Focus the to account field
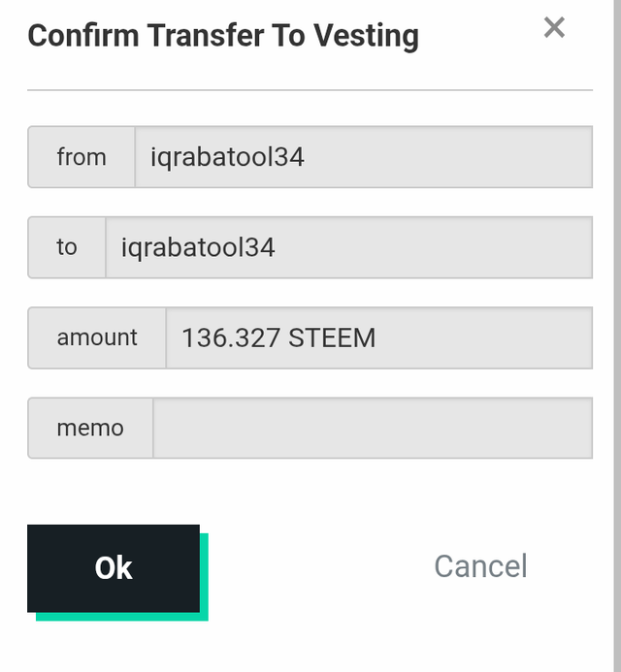Screen dimensions: 621x672 pos(349,247)
